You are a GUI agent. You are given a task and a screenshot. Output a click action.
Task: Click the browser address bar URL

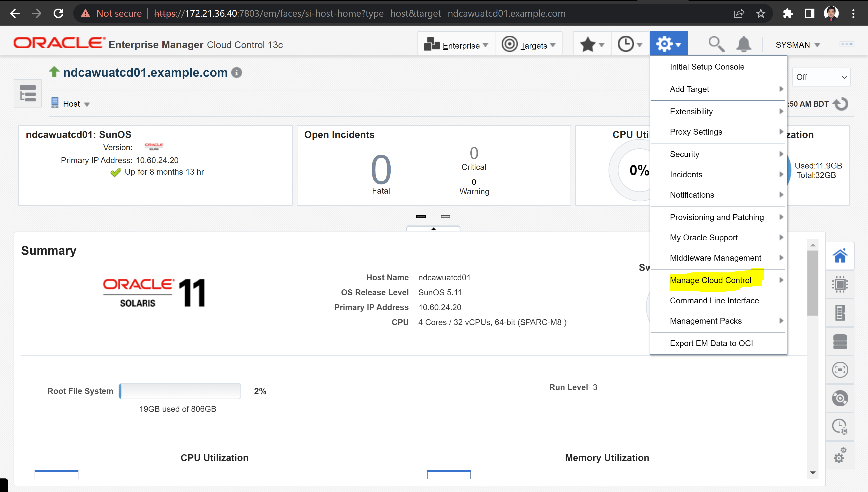click(359, 14)
